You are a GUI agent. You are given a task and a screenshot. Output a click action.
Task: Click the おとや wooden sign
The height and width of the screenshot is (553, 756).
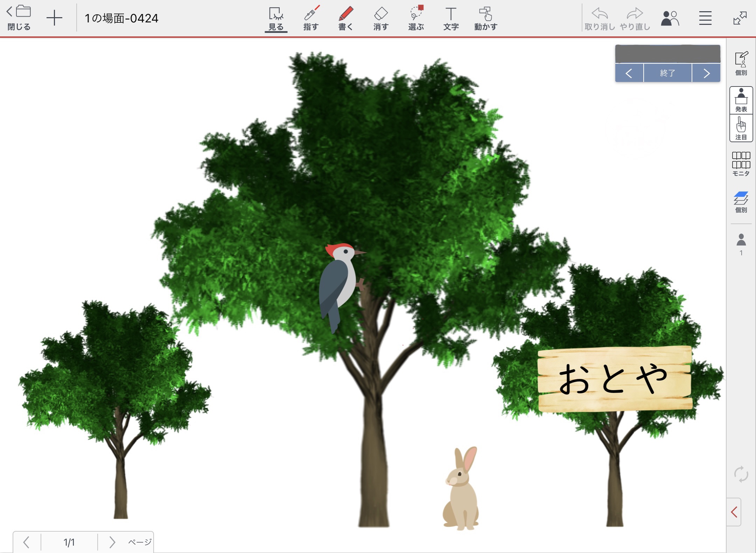tap(615, 379)
